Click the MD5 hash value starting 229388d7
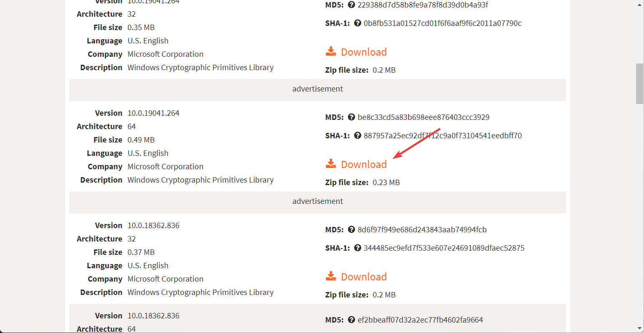This screenshot has height=333, width=644. coord(422,5)
